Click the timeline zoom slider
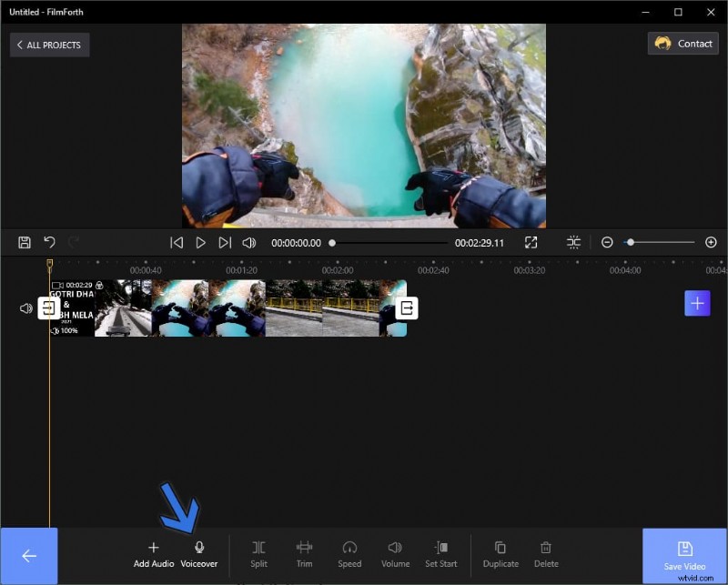This screenshot has height=585, width=728. [x=632, y=242]
